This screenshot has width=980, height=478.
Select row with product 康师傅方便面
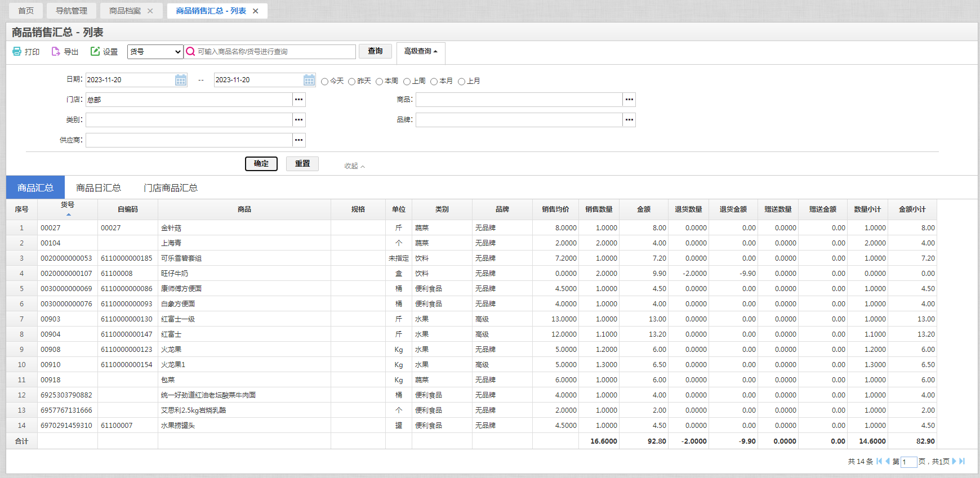point(471,289)
